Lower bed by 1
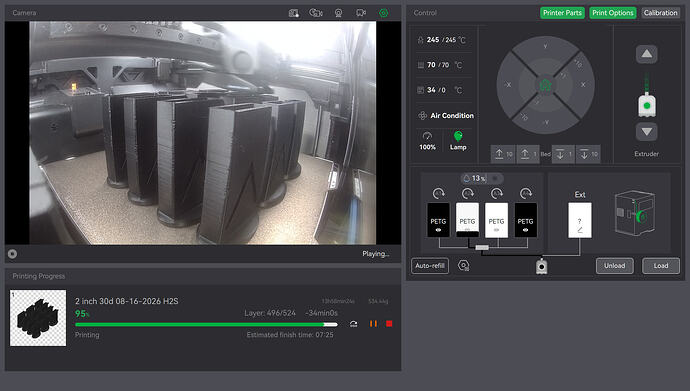 coord(563,154)
